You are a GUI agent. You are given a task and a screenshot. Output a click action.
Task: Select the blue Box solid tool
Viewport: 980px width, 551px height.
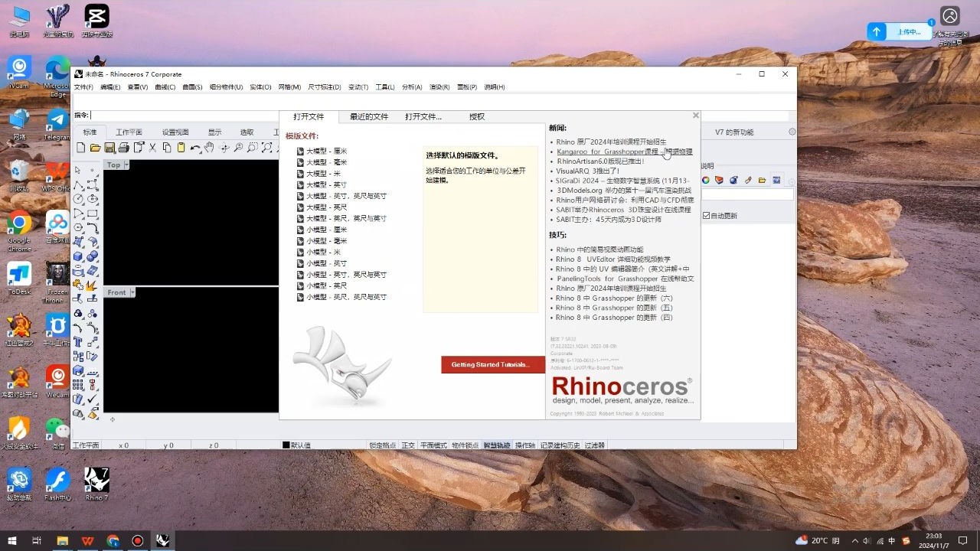pos(78,256)
